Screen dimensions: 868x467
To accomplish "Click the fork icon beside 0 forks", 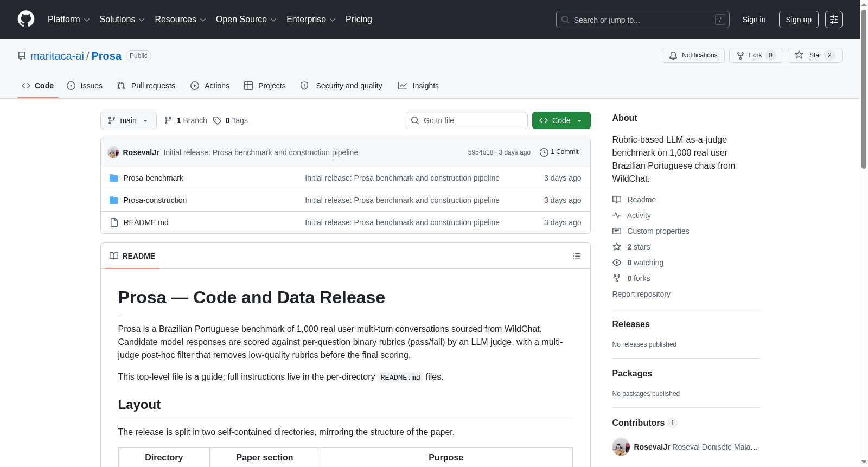I will pos(617,278).
